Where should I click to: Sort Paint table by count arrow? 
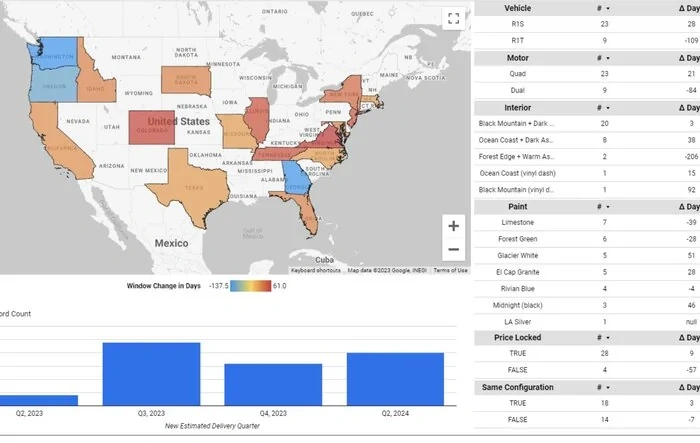point(608,207)
